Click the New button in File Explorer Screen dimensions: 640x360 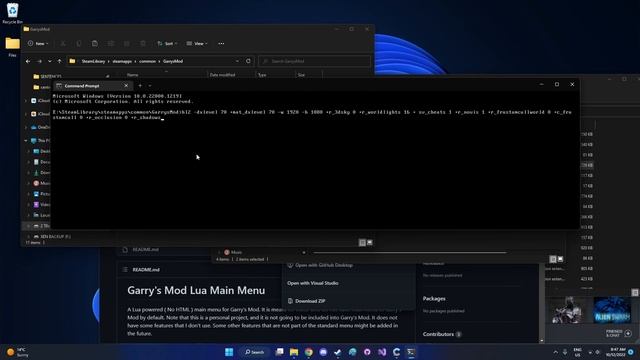(x=38, y=43)
